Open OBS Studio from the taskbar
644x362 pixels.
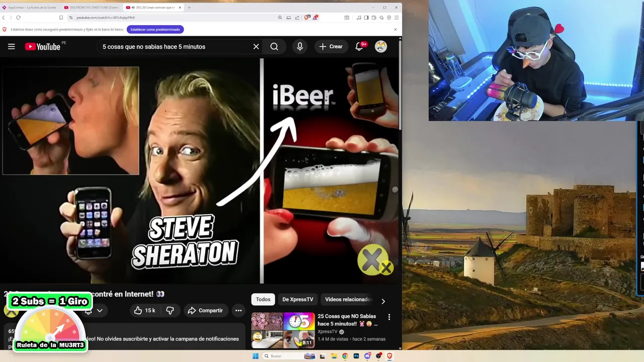(378, 356)
